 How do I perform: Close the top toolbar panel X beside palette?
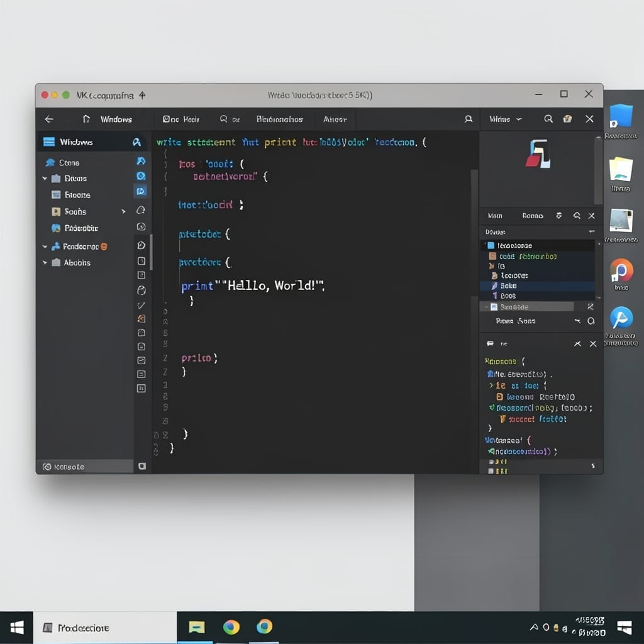pyautogui.click(x=589, y=119)
